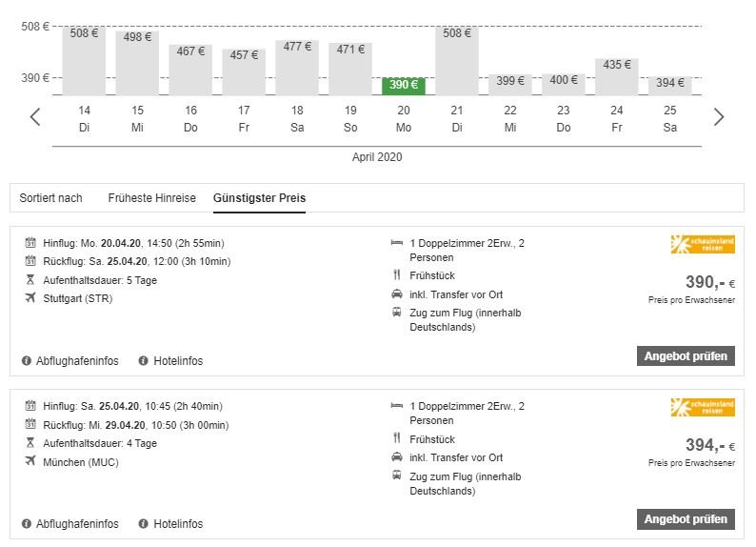Click the info icon beside first Abflughafeninfos
756x547 pixels.
(x=27, y=361)
